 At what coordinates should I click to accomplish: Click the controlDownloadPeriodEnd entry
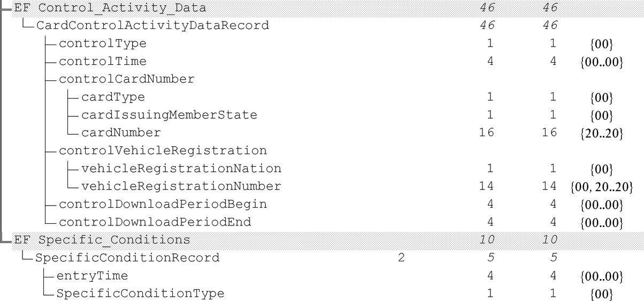tap(155, 222)
